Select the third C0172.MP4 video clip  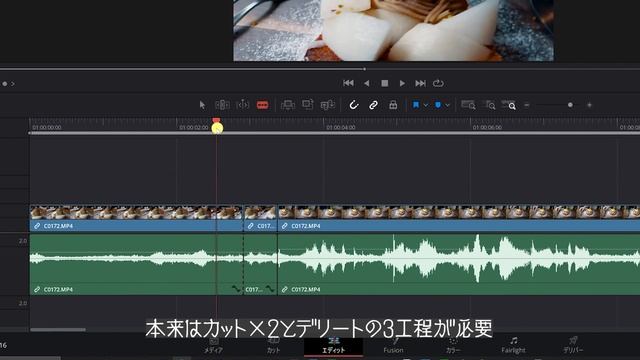(459, 218)
